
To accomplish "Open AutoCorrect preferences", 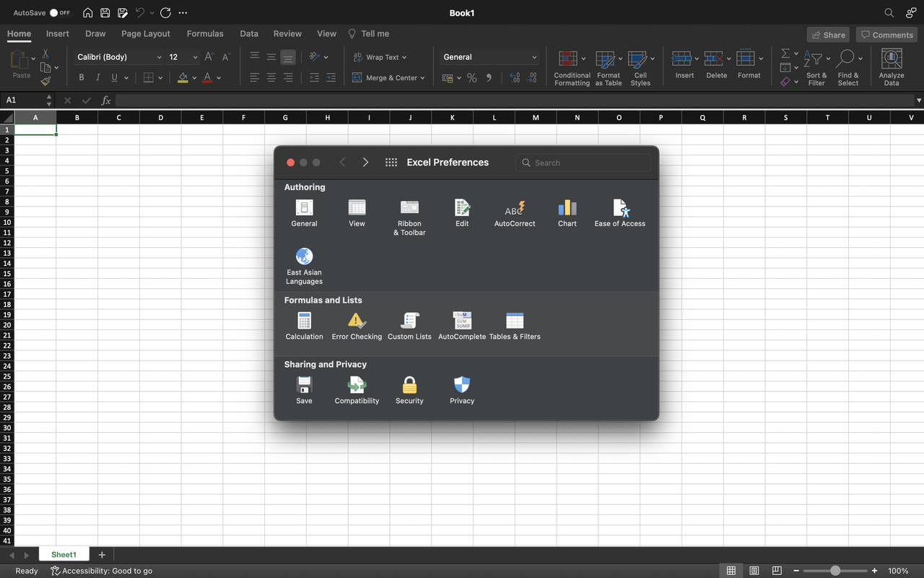I will click(x=515, y=213).
